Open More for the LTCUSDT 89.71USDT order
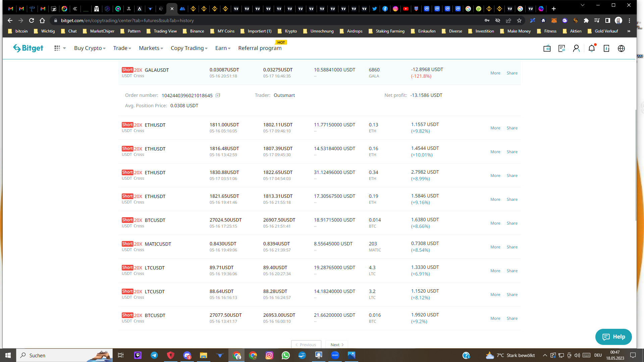 (495, 271)
